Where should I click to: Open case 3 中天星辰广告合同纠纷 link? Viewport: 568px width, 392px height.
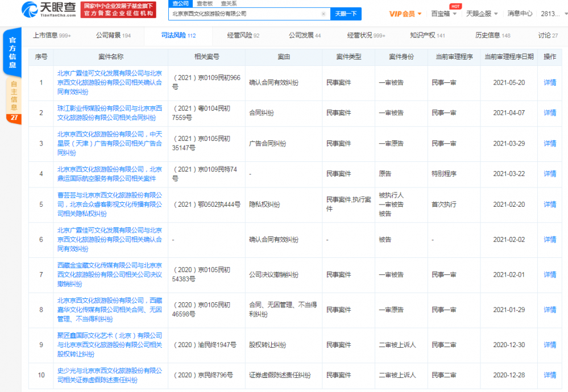click(x=110, y=144)
